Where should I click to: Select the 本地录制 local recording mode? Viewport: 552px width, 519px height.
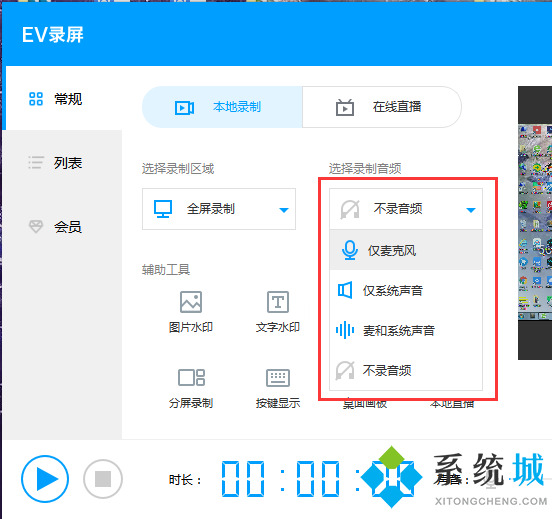coord(222,107)
